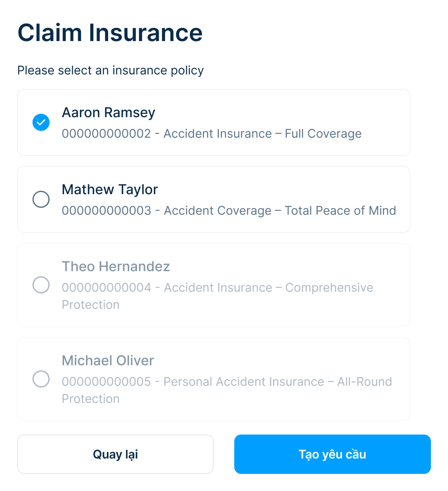This screenshot has height=491, width=448.
Task: Click the 'Accident Coverage – Total Peace of Mind' text
Action: click(x=280, y=211)
